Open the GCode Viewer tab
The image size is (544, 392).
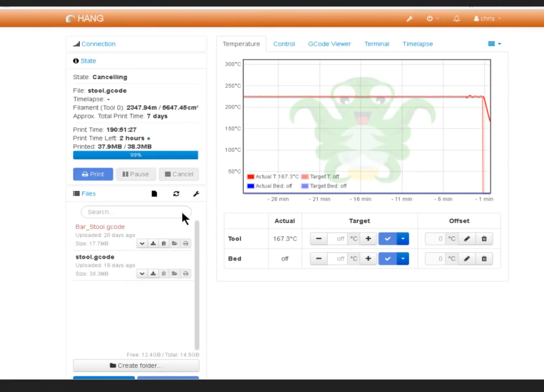click(x=329, y=44)
